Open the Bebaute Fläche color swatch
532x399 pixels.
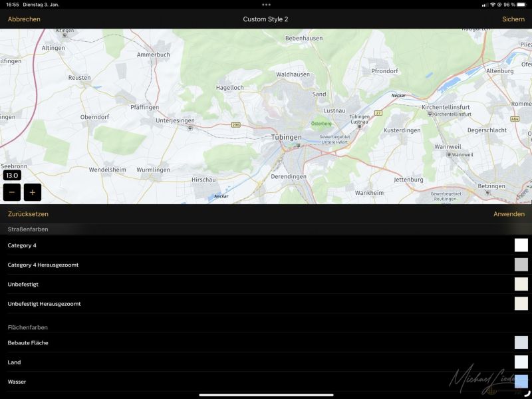click(x=521, y=342)
